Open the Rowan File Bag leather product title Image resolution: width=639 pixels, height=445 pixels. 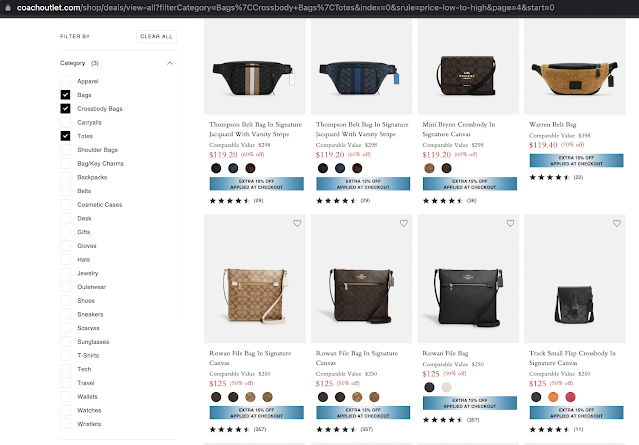[x=445, y=353]
